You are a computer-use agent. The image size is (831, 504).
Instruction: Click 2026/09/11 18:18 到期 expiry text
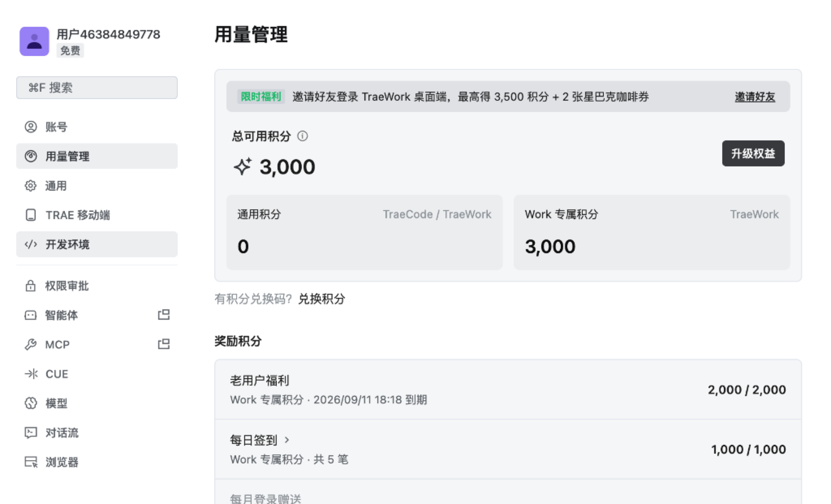click(x=370, y=400)
